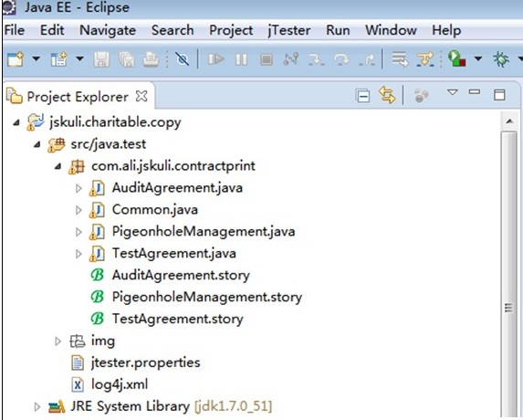Image resolution: width=523 pixels, height=420 pixels.
Task: Collapse the com.ali.jskuli.contractprint package
Action: pos(58,166)
